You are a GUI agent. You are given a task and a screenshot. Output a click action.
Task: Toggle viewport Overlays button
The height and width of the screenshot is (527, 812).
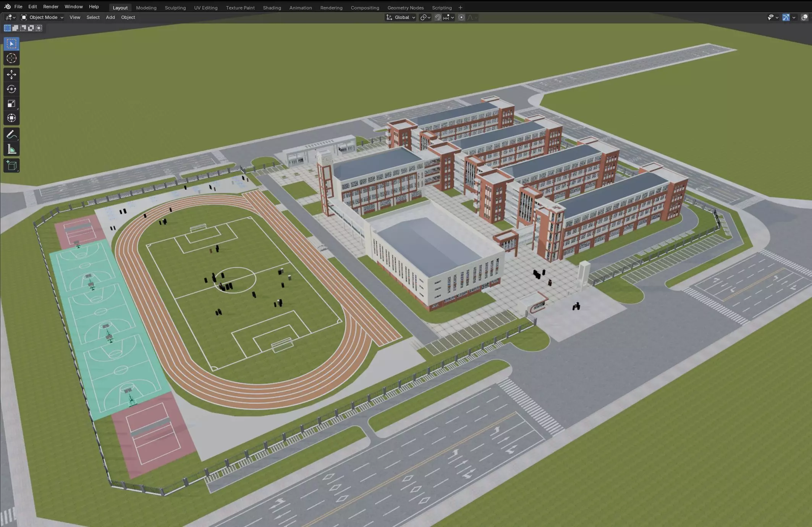tap(804, 17)
